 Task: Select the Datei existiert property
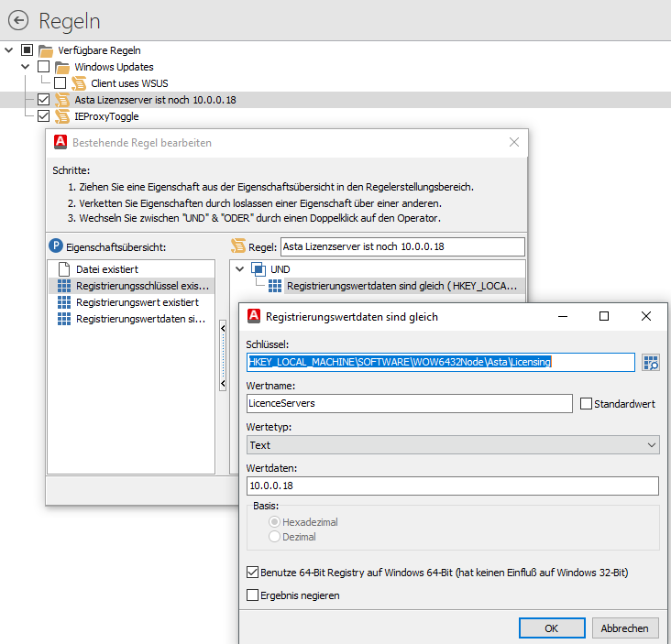click(106, 269)
